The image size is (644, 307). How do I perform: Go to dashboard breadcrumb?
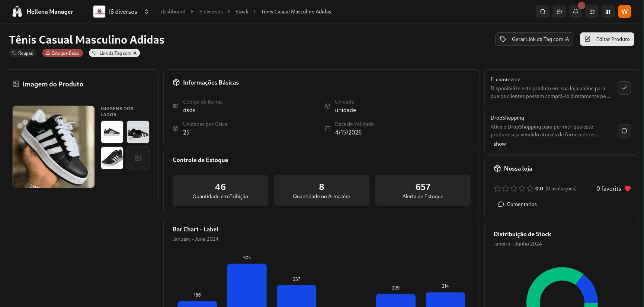173,12
